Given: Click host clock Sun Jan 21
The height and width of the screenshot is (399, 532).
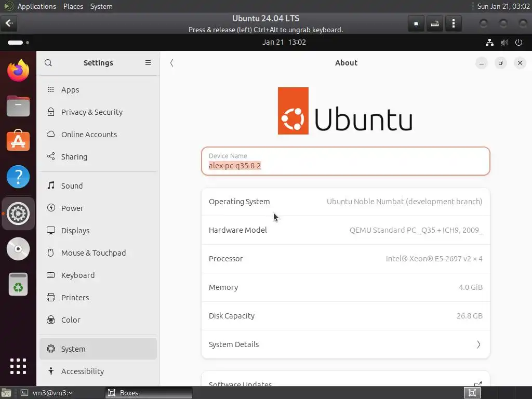Looking at the screenshot, I should tap(503, 6).
